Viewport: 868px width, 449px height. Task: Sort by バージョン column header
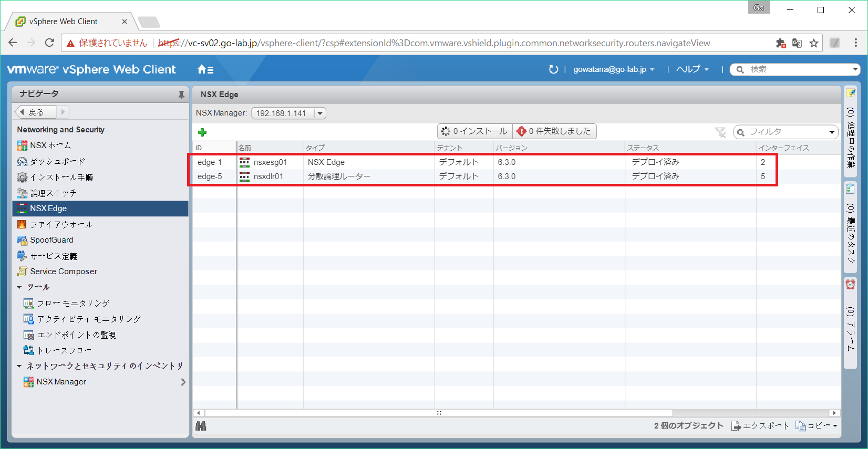point(559,148)
